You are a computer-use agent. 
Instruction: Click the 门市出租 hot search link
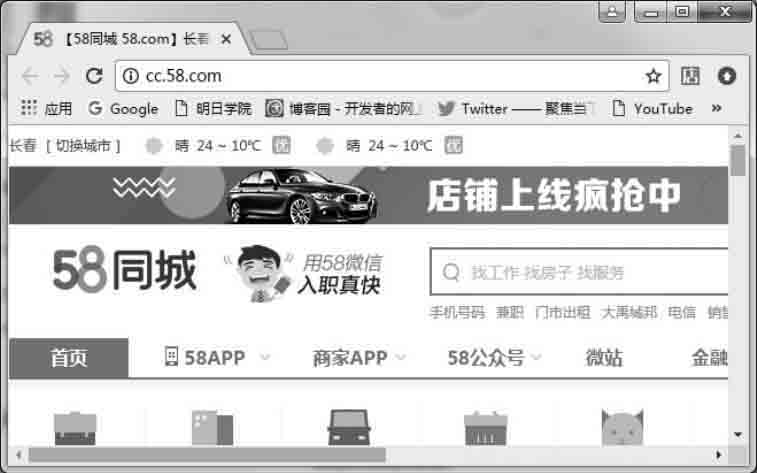(x=562, y=313)
